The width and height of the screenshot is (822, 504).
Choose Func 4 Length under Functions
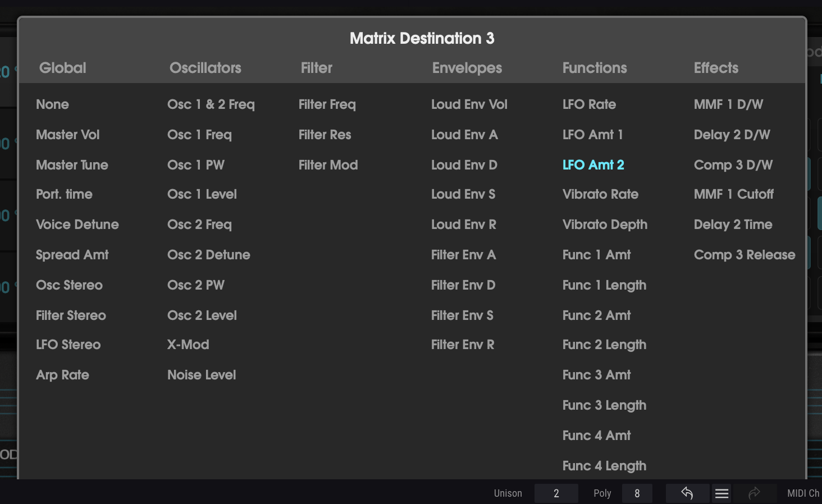coord(604,465)
